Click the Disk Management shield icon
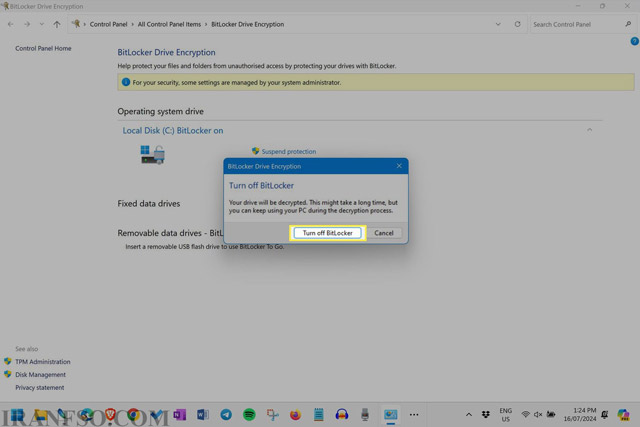This screenshot has width=640, height=427. tap(8, 374)
